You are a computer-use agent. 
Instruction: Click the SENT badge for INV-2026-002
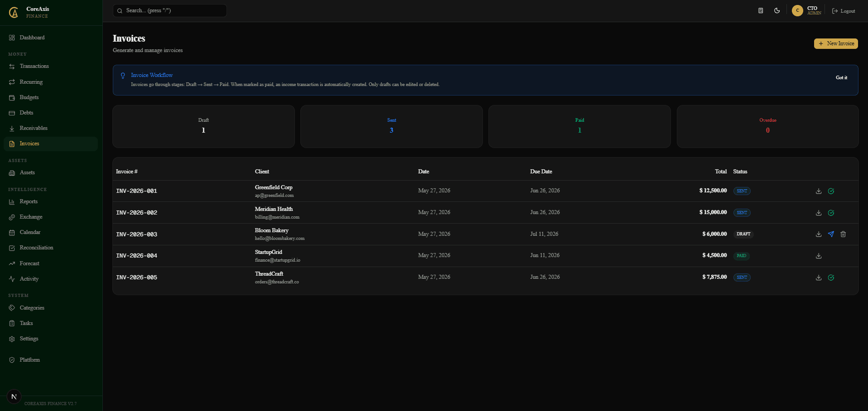[x=742, y=213]
